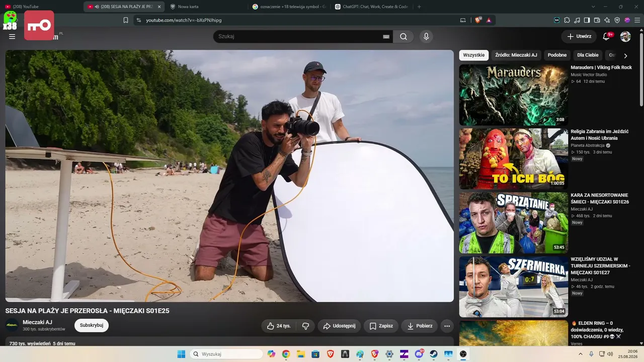Click the main video player
The height and width of the screenshot is (362, 644).
pyautogui.click(x=229, y=175)
